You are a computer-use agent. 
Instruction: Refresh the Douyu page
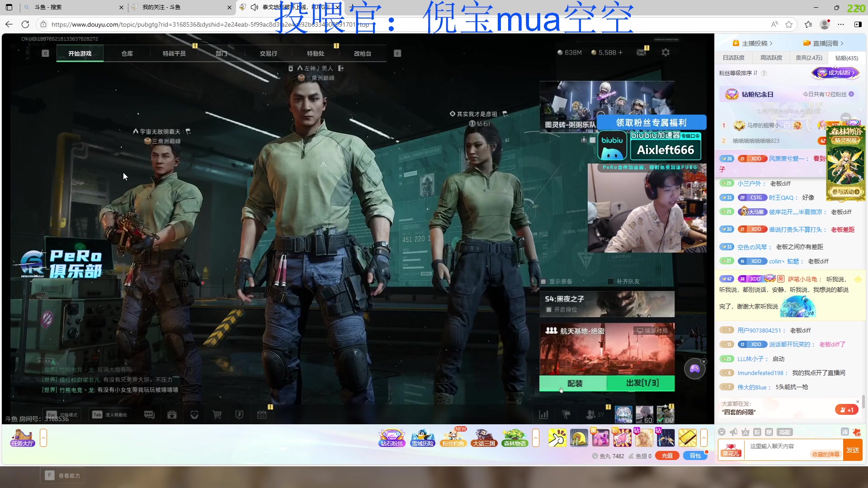tap(25, 24)
